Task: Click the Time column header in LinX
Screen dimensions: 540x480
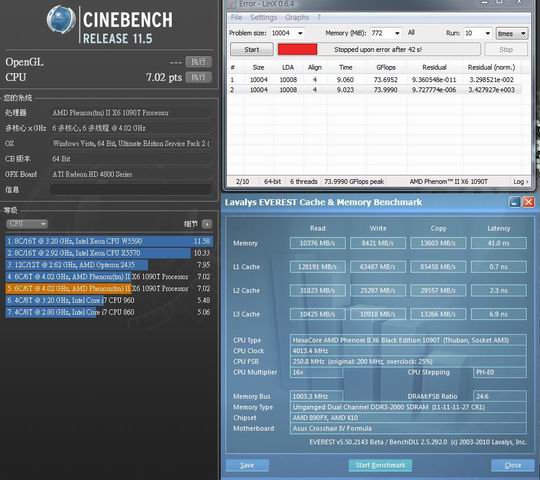Action: [x=345, y=67]
